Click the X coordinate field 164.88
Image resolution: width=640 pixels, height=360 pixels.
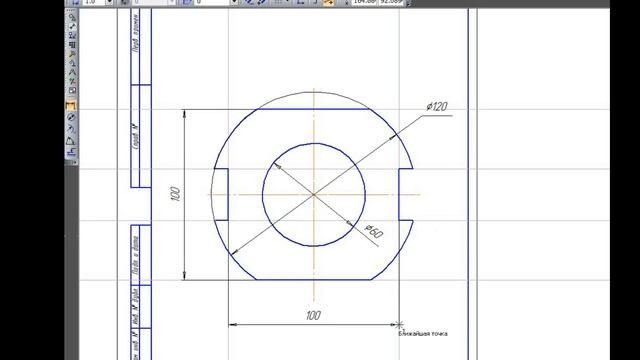point(364,2)
